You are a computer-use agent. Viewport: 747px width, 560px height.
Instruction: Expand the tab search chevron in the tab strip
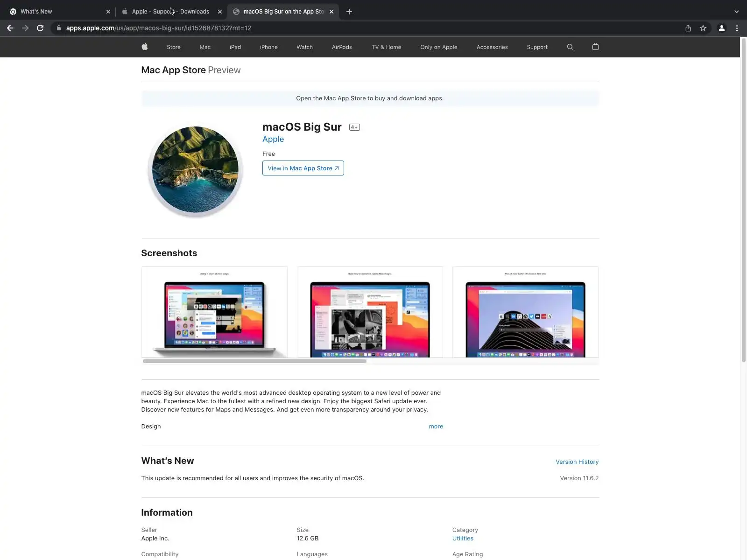point(736,12)
